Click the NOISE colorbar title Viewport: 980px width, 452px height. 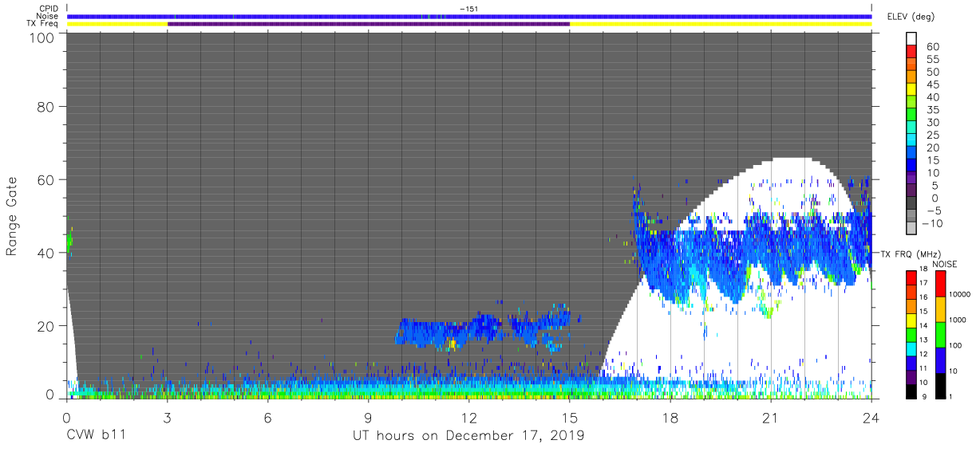pos(943,264)
